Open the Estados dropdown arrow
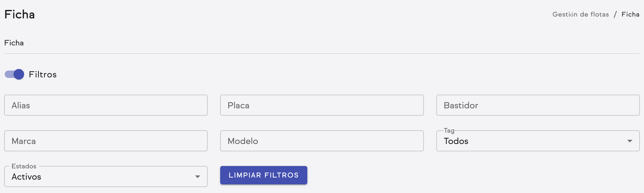Viewport: 644px width, 193px height. point(197,176)
